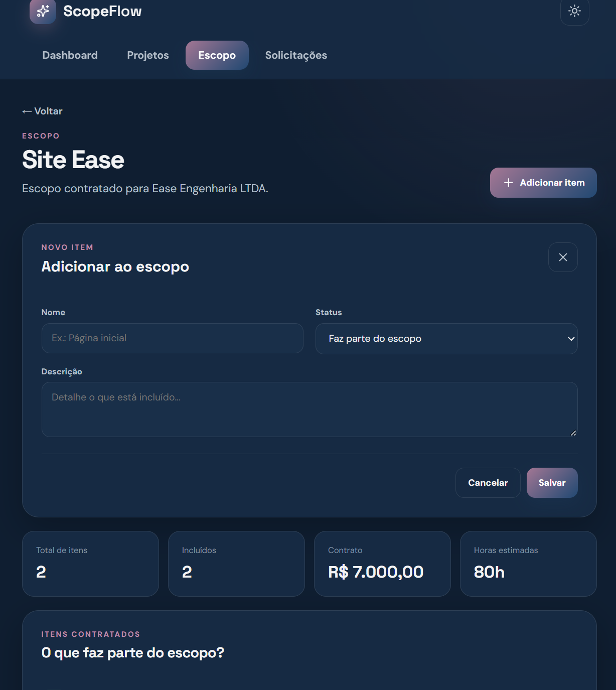Image resolution: width=616 pixels, height=690 pixels.
Task: Focus the Nome input field
Action: click(x=173, y=338)
